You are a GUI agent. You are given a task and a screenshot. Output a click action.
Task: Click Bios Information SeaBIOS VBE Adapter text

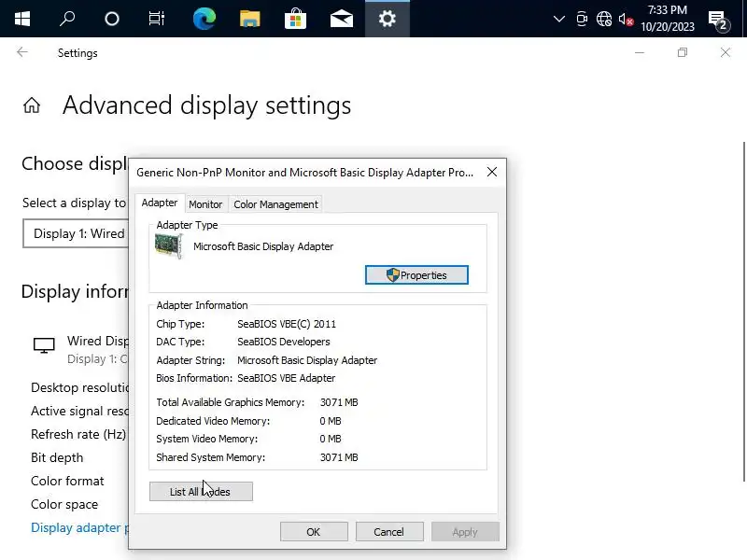(x=287, y=378)
